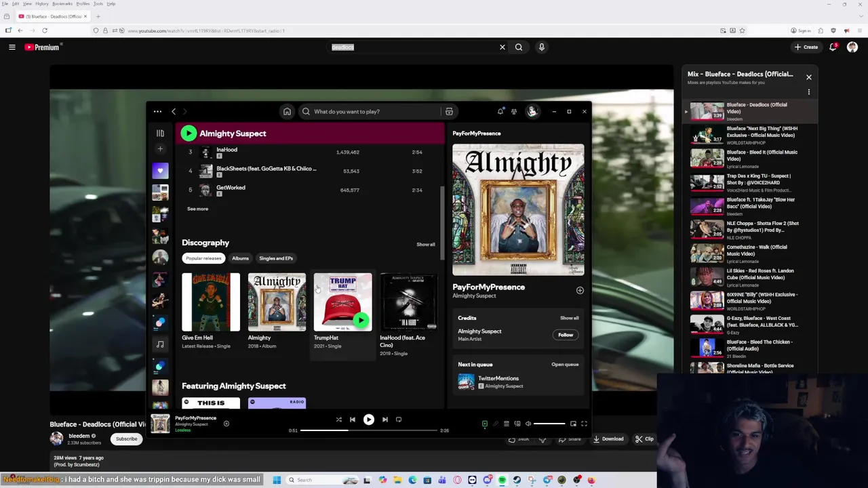Adjust the Spotify volume slider
Image resolution: width=868 pixels, height=488 pixels.
coord(549,424)
